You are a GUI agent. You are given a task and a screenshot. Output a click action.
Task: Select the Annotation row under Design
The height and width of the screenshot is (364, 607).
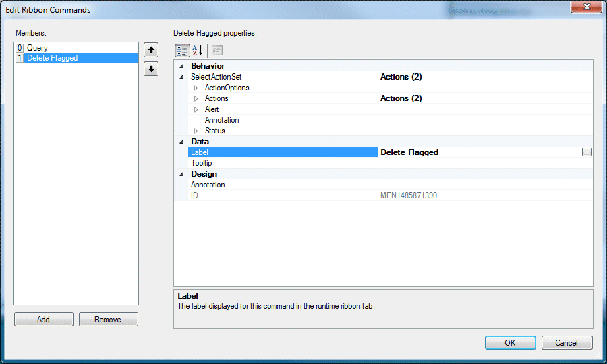click(283, 185)
